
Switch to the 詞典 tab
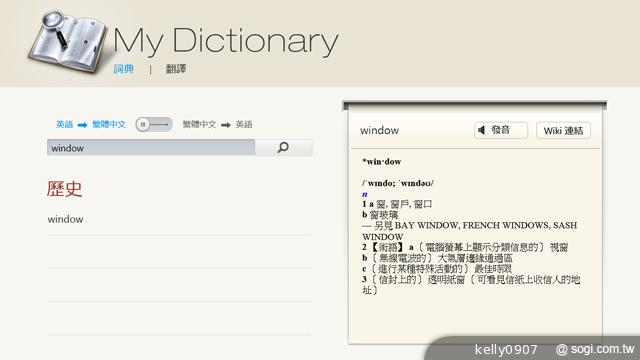124,69
